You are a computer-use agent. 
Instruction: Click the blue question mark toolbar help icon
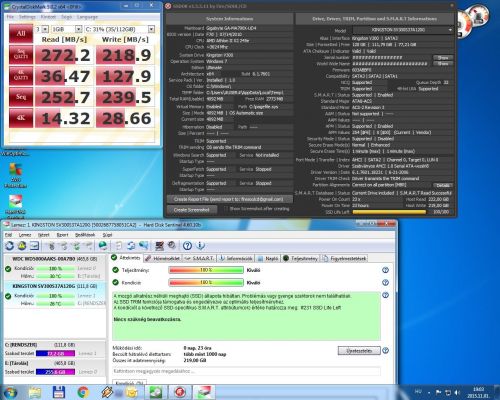pyautogui.click(x=187, y=246)
